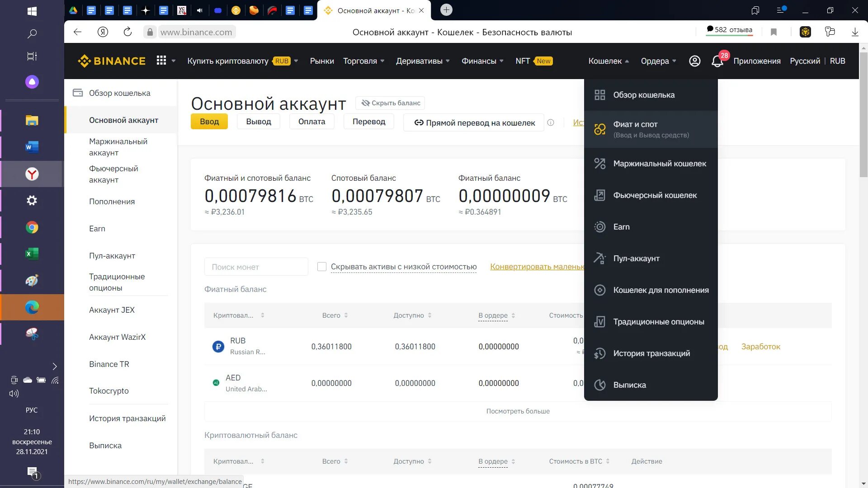This screenshot has height=488, width=868.
Task: Open browser downloads icon
Action: (854, 32)
